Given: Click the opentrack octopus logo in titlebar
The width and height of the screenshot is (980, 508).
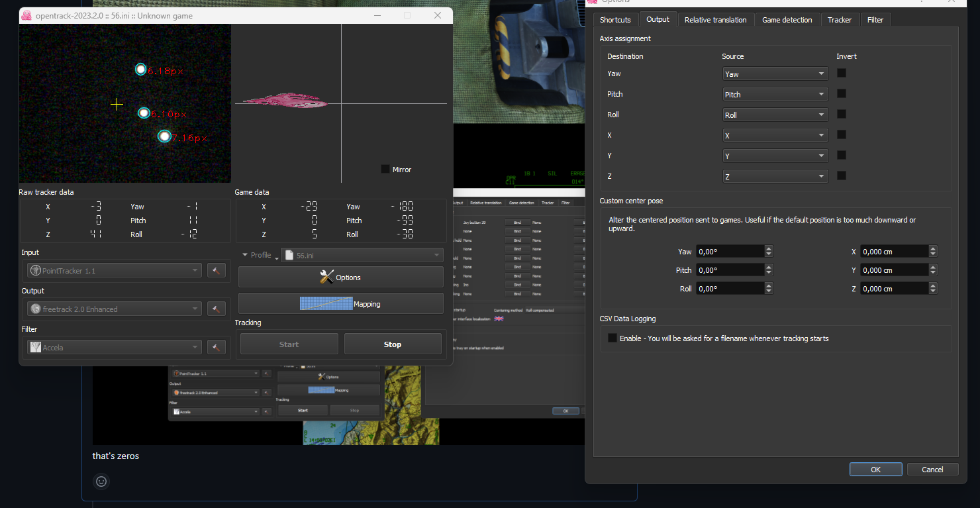Looking at the screenshot, I should pyautogui.click(x=26, y=15).
